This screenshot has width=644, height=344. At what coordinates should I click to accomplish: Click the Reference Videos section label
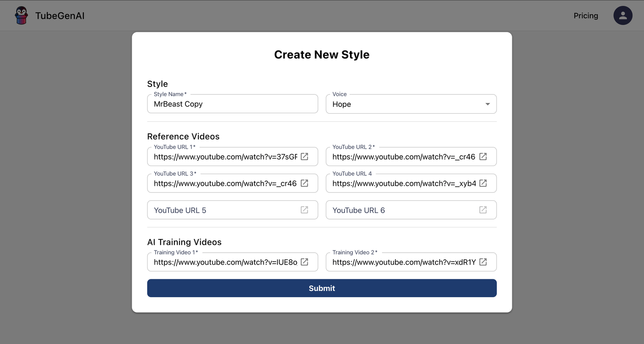tap(183, 136)
